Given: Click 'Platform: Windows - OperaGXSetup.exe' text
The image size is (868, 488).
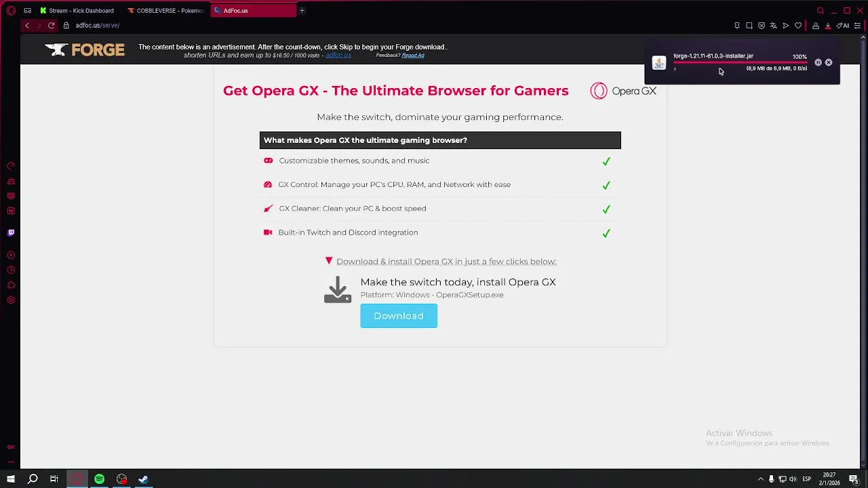Looking at the screenshot, I should pyautogui.click(x=432, y=295).
